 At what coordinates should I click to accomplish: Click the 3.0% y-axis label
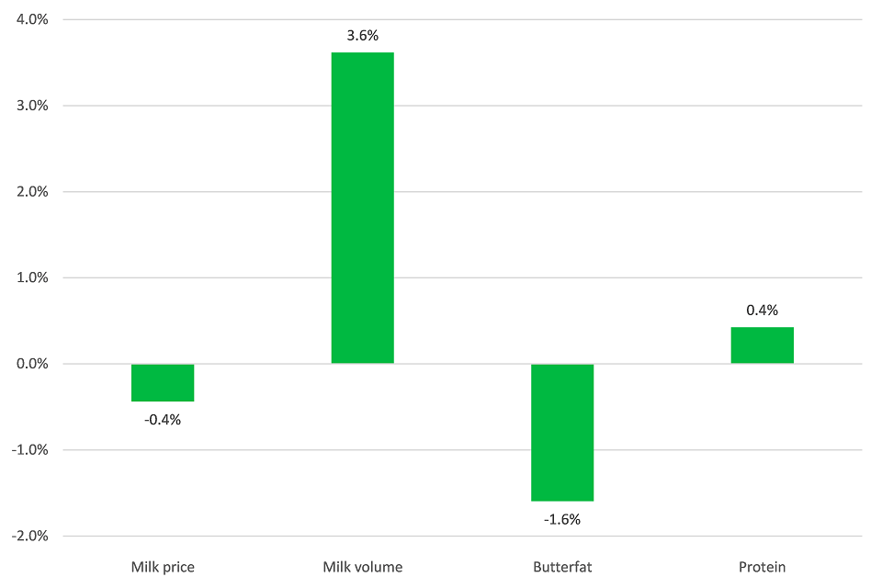pyautogui.click(x=32, y=106)
